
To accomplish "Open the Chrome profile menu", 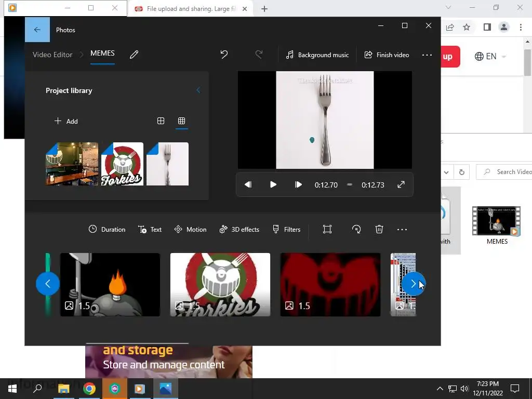I will [504, 27].
